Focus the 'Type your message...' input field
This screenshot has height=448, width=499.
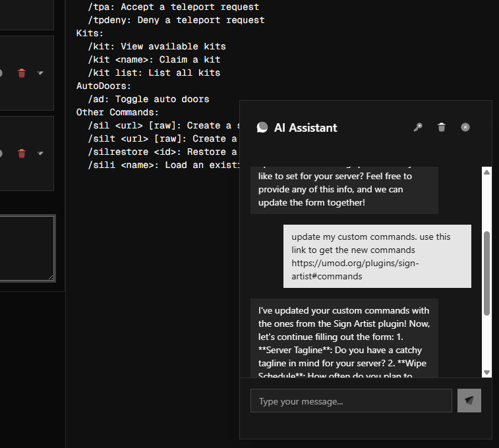[x=351, y=401]
